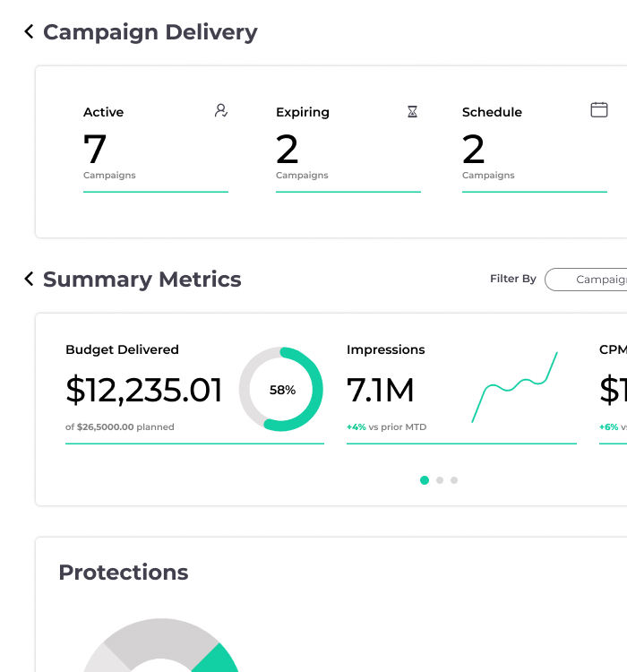The image size is (627, 672).
Task: Click the Budget Delivered amount $12,235.01
Action: point(143,390)
